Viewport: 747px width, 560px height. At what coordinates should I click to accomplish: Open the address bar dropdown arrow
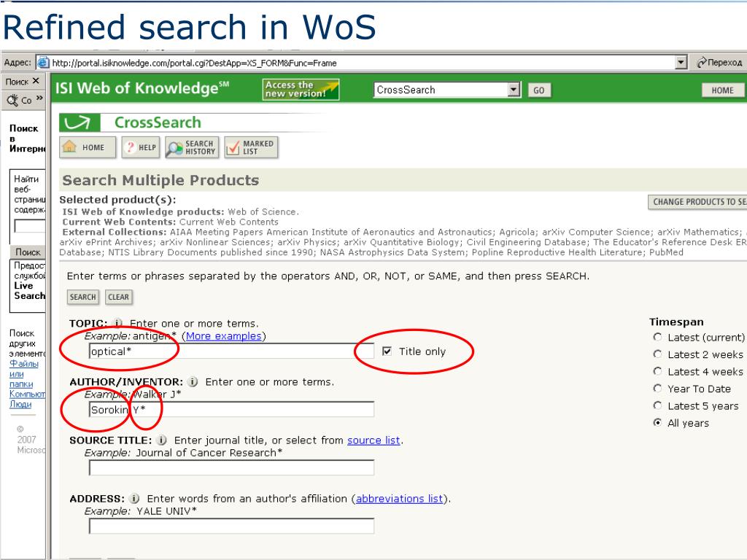(x=681, y=63)
